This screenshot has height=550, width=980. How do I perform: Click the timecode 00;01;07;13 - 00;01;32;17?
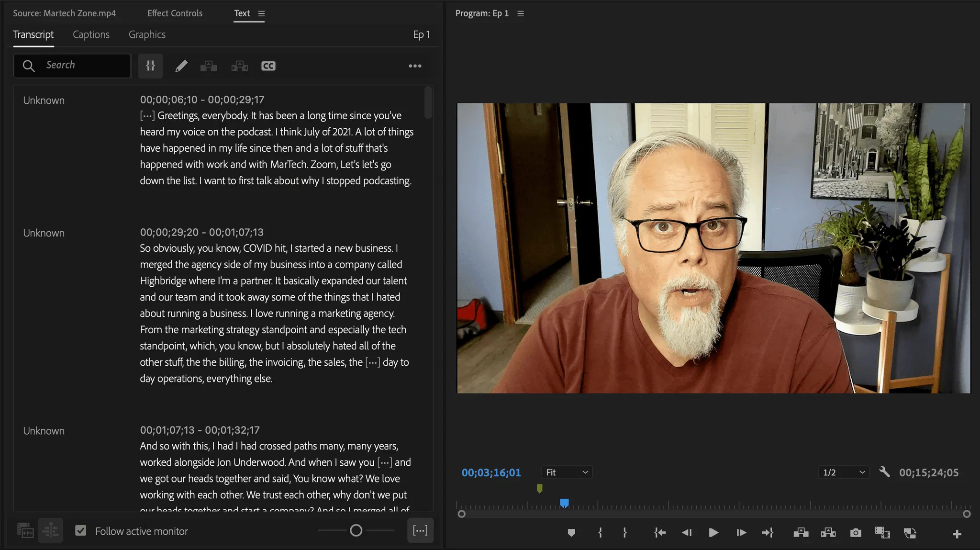point(200,430)
